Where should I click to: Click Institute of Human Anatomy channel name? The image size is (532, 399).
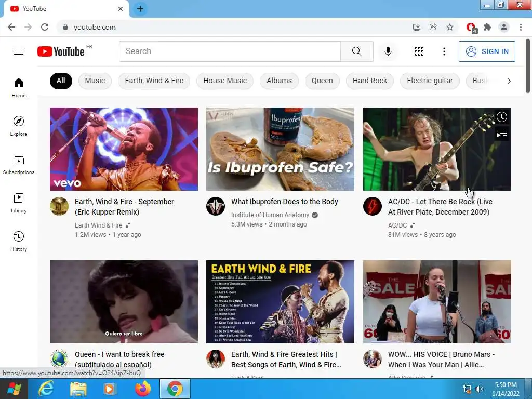coord(270,215)
